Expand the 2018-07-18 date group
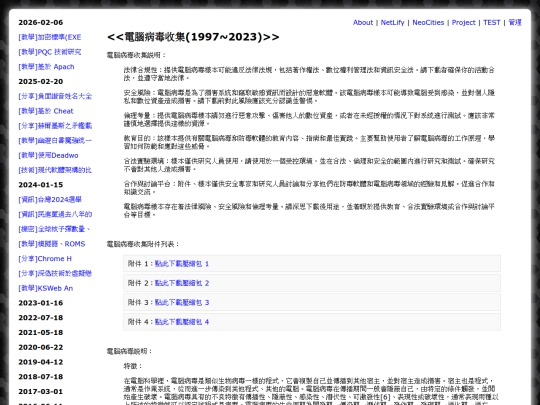This screenshot has width=540, height=405. tap(41, 377)
